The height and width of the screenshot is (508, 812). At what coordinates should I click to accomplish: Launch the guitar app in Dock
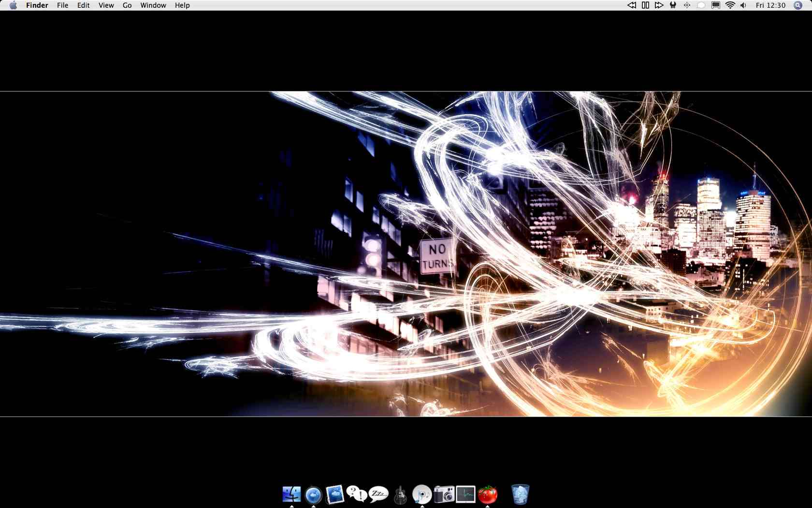400,494
